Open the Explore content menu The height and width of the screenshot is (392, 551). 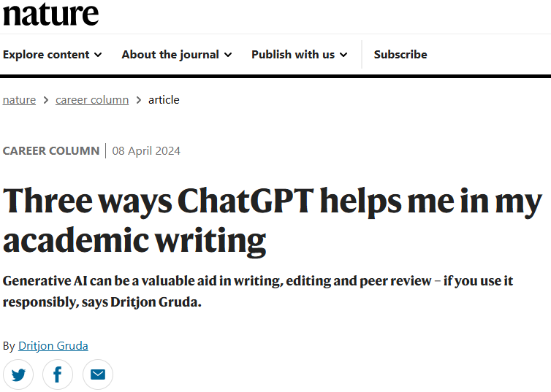[53, 55]
